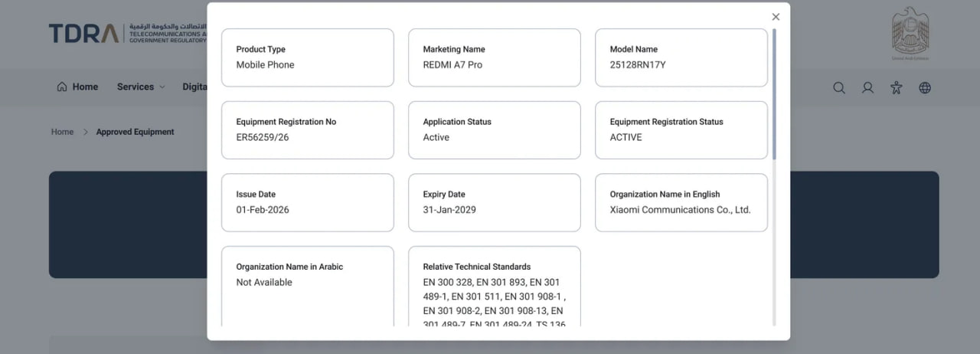Image resolution: width=980 pixels, height=354 pixels.
Task: Click the UAE emblem
Action: click(x=910, y=33)
